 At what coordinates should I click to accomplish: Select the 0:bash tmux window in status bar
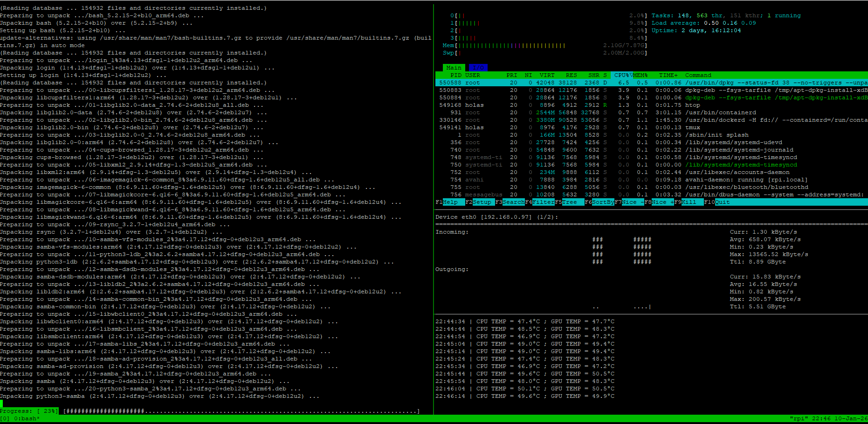click(x=26, y=418)
